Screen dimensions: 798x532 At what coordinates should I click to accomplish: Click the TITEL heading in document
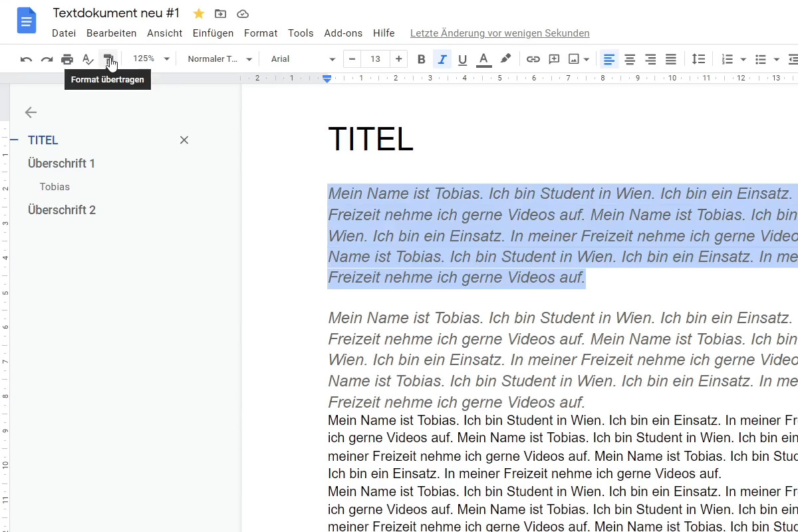click(371, 140)
